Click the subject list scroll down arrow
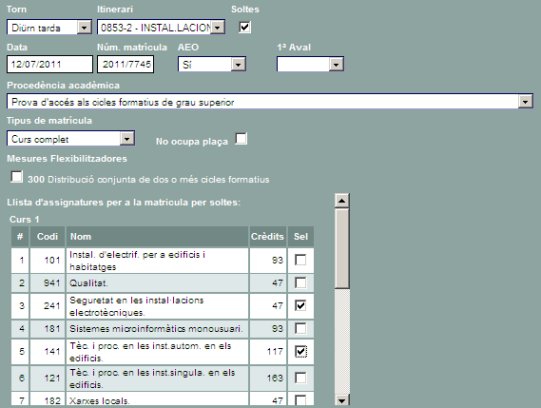Image resolution: width=541 pixels, height=408 pixels. [x=342, y=400]
